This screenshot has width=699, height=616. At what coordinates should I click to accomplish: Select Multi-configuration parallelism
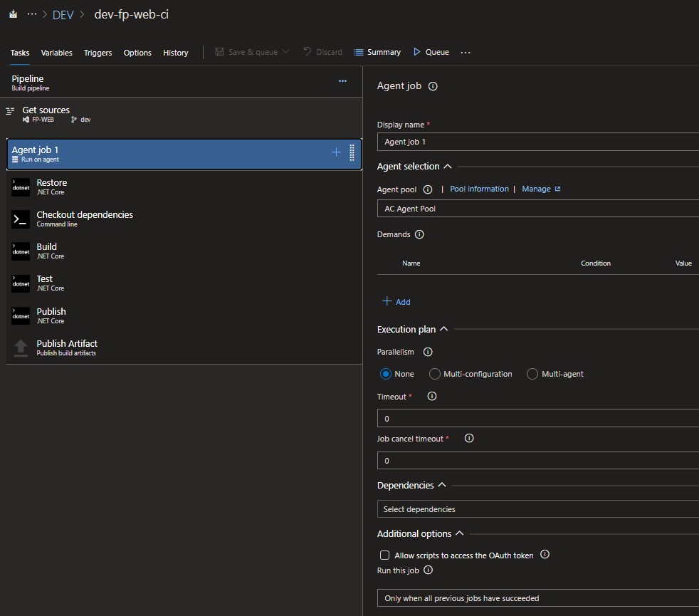pyautogui.click(x=435, y=374)
